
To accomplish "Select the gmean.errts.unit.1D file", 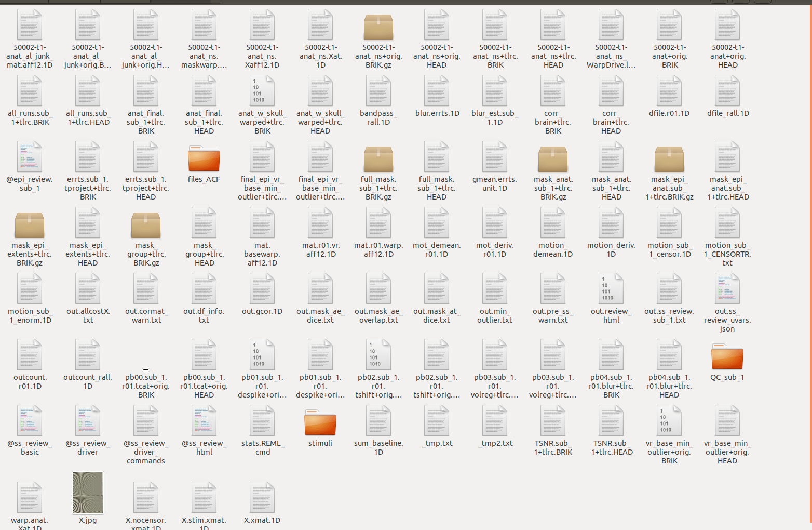I will (495, 156).
